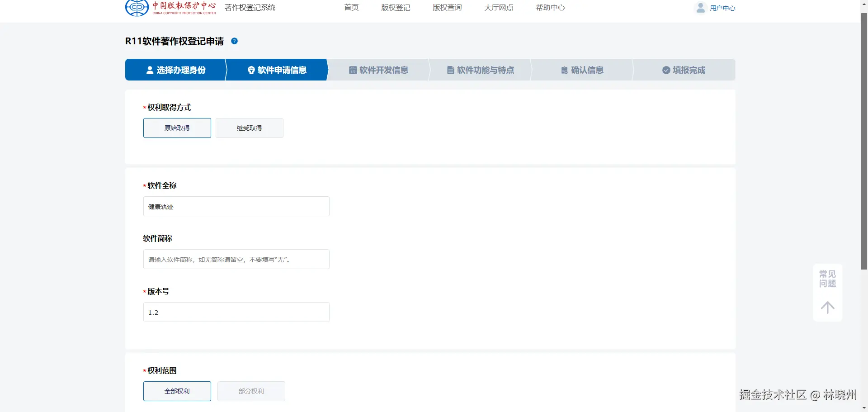The image size is (868, 412).
Task: Go to the 软件功能与特点 step
Action: (x=480, y=70)
